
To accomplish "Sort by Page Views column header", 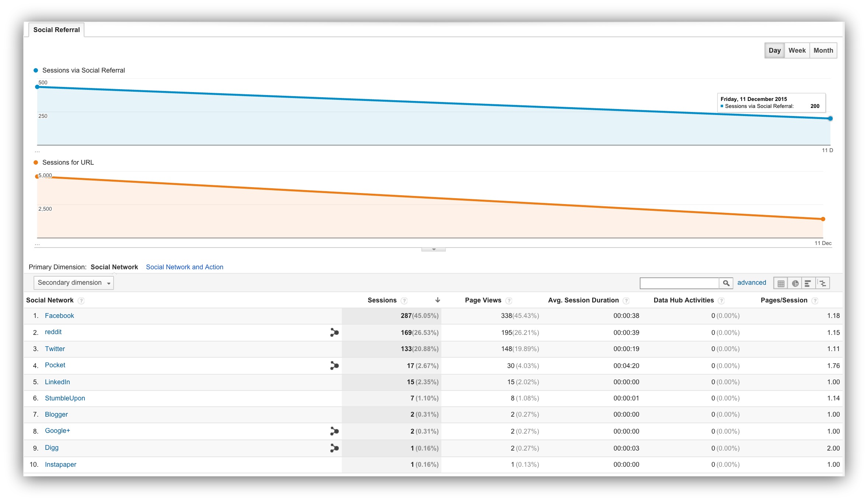I will click(483, 300).
